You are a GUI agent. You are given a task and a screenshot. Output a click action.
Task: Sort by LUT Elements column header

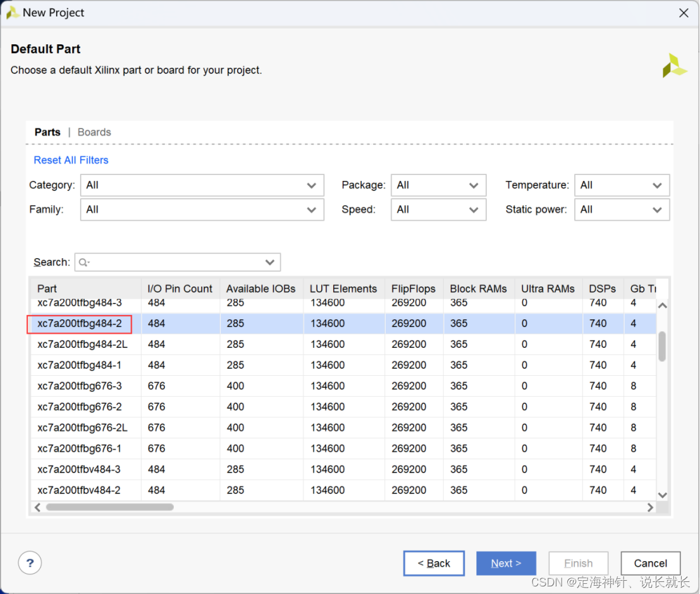[x=344, y=289]
